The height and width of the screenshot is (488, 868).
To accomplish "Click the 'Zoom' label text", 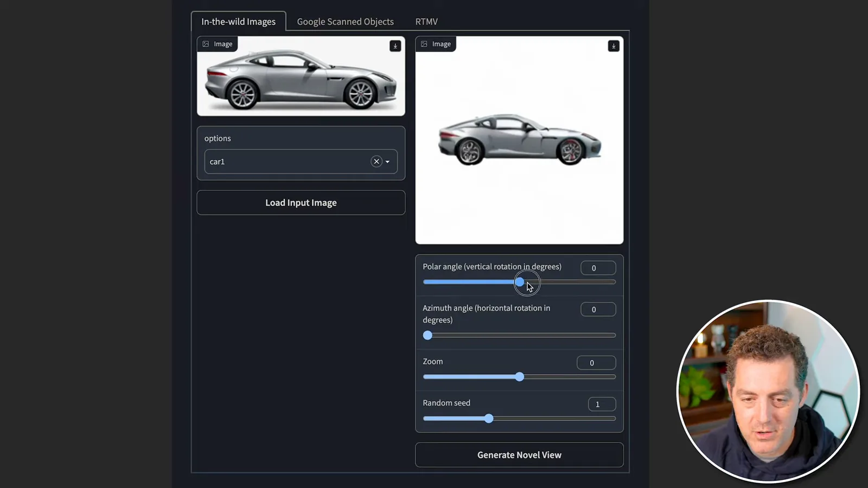I will click(433, 362).
